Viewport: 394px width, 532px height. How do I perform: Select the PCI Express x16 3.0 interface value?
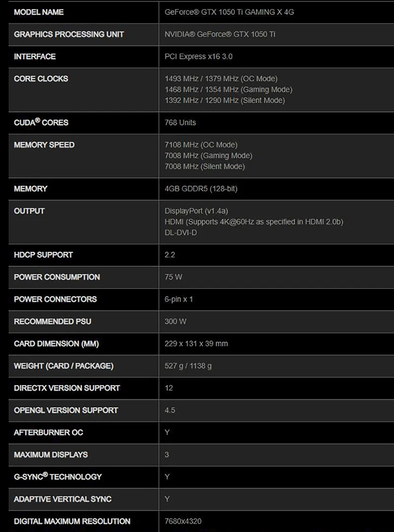coord(198,56)
